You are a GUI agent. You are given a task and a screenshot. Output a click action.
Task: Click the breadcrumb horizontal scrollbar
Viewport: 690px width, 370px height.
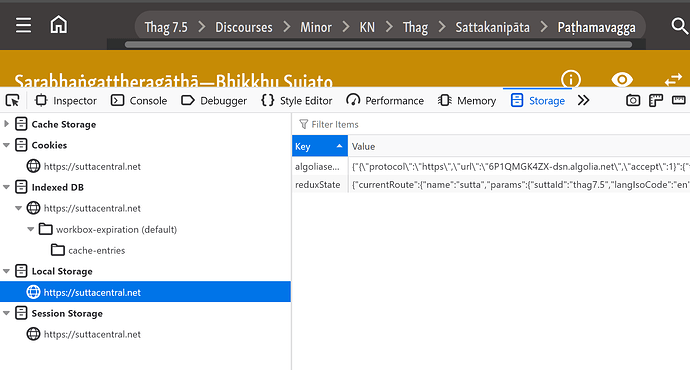[378, 44]
